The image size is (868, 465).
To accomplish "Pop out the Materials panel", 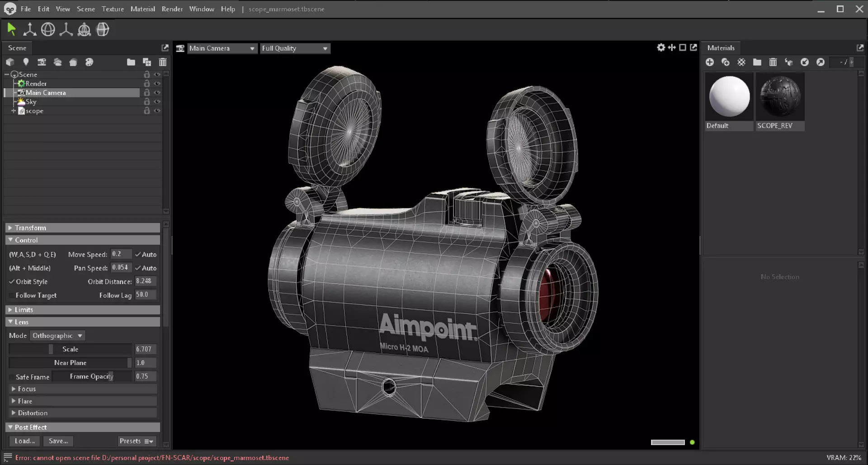I will pos(860,47).
